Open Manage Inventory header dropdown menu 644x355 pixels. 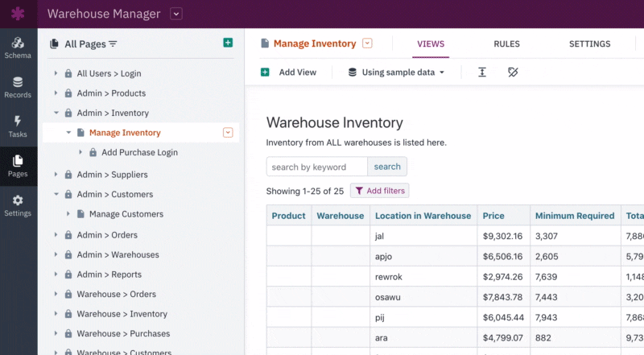tap(367, 43)
